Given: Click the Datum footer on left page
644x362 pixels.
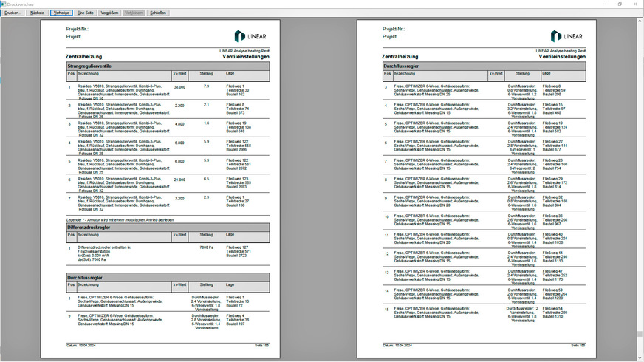Looking at the screenshot, I should (81, 346).
